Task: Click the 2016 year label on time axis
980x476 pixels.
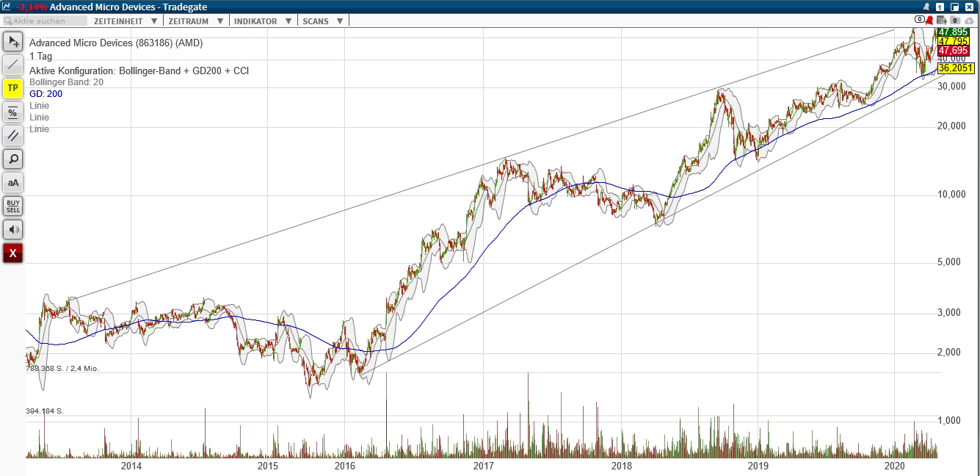Action: (345, 466)
